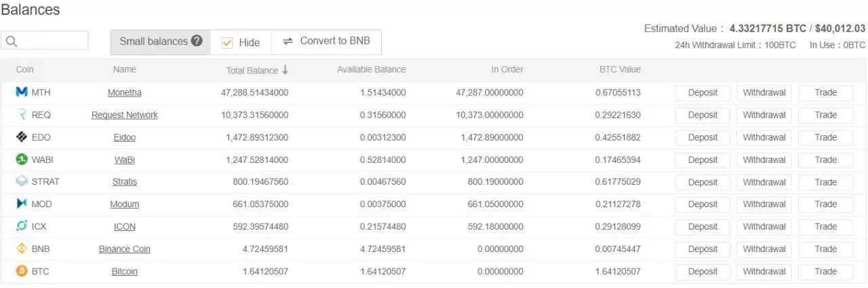Click Deposit in the REQ row
Image resolution: width=868 pixels, height=288 pixels.
703,115
